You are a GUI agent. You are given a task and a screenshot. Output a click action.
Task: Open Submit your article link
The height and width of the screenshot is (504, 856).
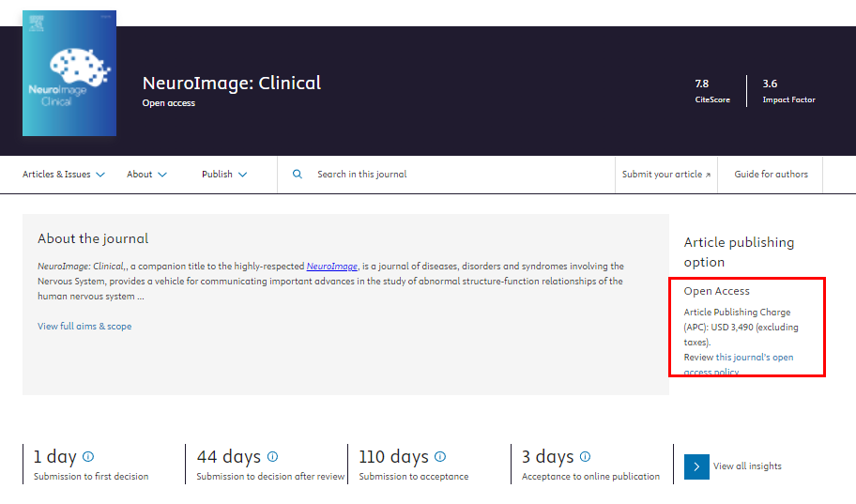tap(665, 175)
